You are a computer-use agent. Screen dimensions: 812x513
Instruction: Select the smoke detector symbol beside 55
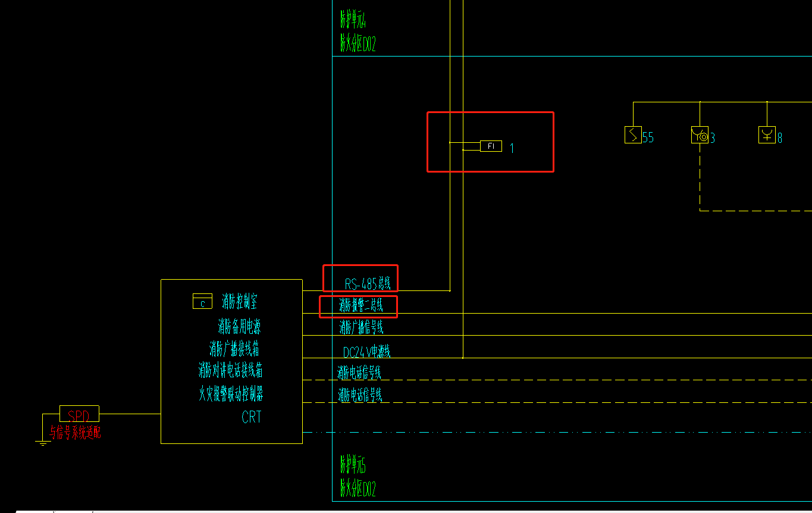point(633,135)
